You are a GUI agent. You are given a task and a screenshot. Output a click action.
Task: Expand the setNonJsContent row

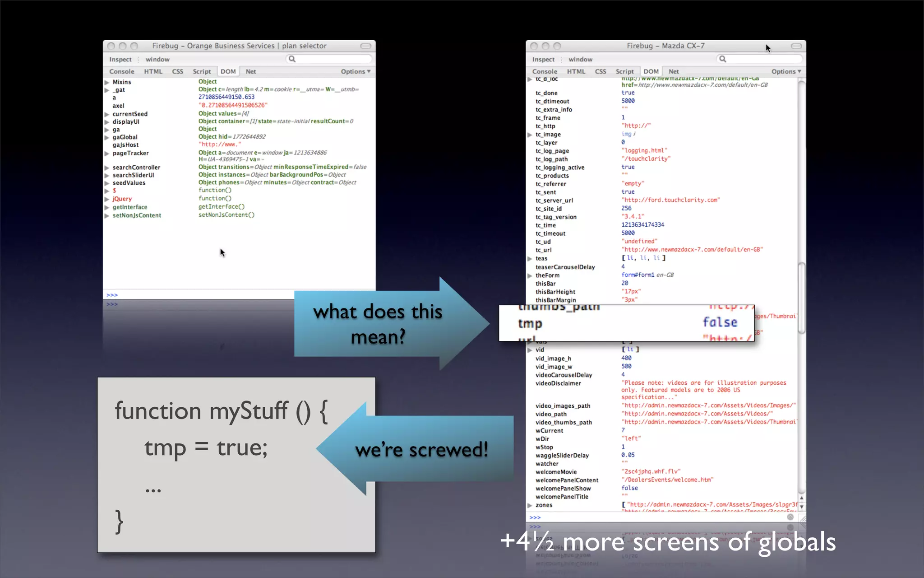click(x=107, y=215)
